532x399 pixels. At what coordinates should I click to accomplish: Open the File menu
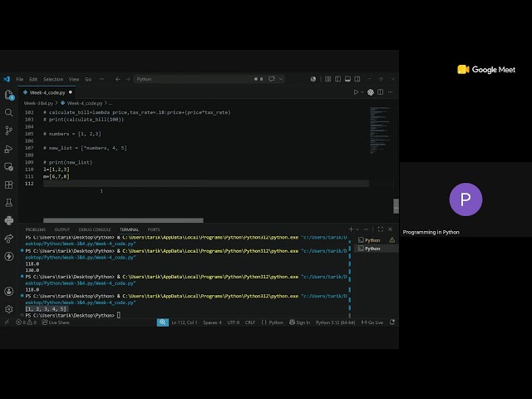click(20, 79)
